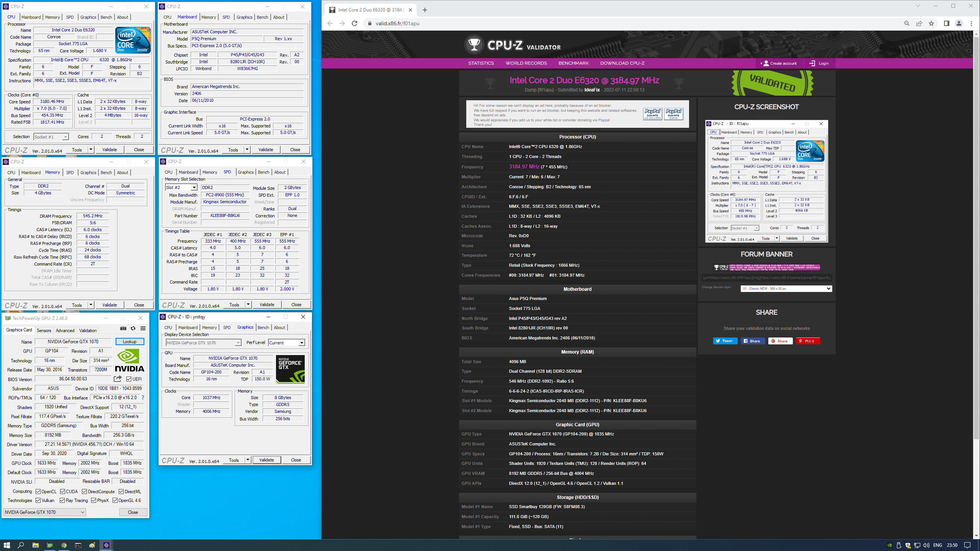The width and height of the screenshot is (980, 551).
Task: Toggle OpenCL checkbox
Action: [x=38, y=492]
